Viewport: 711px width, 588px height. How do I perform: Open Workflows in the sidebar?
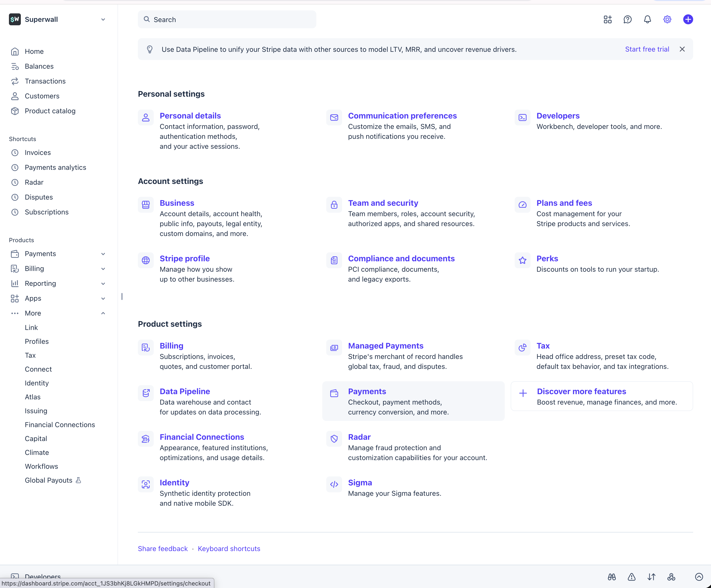[x=41, y=467]
